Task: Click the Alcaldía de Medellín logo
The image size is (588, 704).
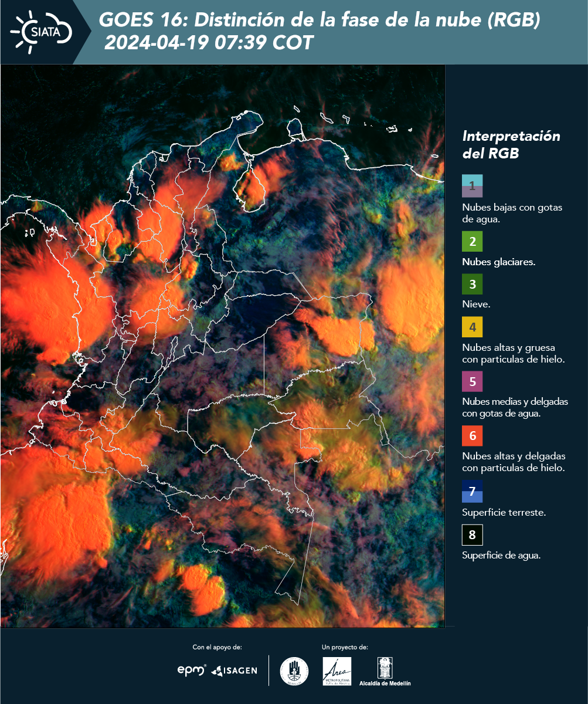Action: [x=385, y=671]
